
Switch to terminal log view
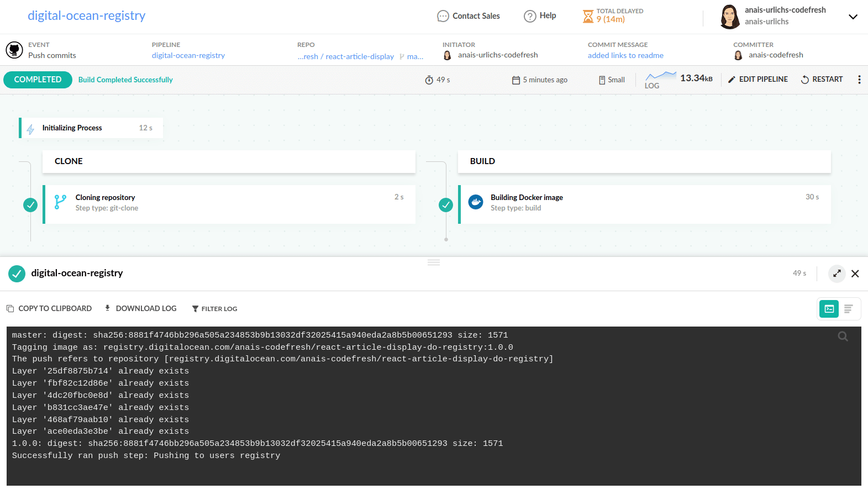click(x=829, y=309)
